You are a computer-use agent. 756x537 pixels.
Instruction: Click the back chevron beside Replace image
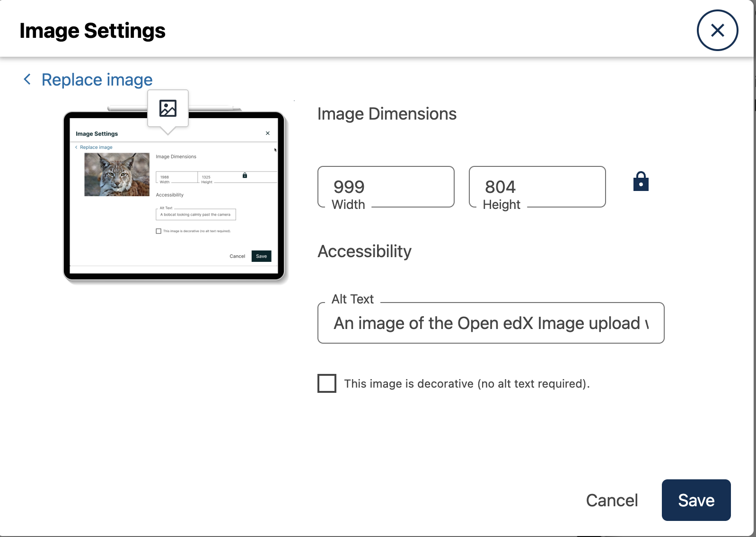[27, 79]
